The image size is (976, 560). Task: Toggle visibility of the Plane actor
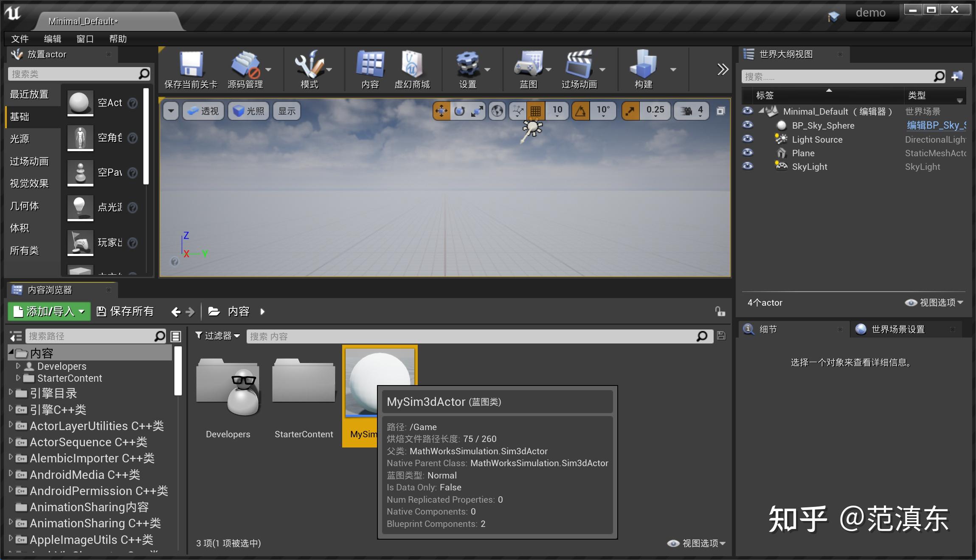pos(747,153)
